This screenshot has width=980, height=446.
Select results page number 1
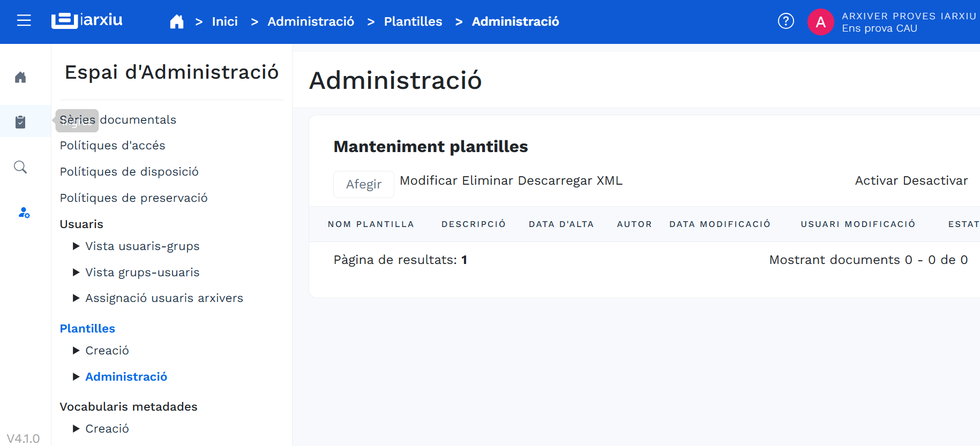coord(464,260)
